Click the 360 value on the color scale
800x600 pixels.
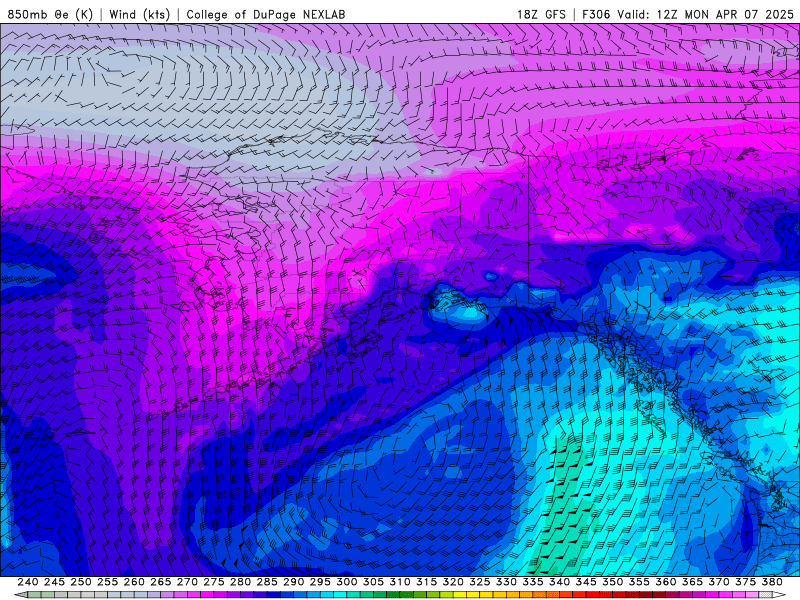pos(666,582)
